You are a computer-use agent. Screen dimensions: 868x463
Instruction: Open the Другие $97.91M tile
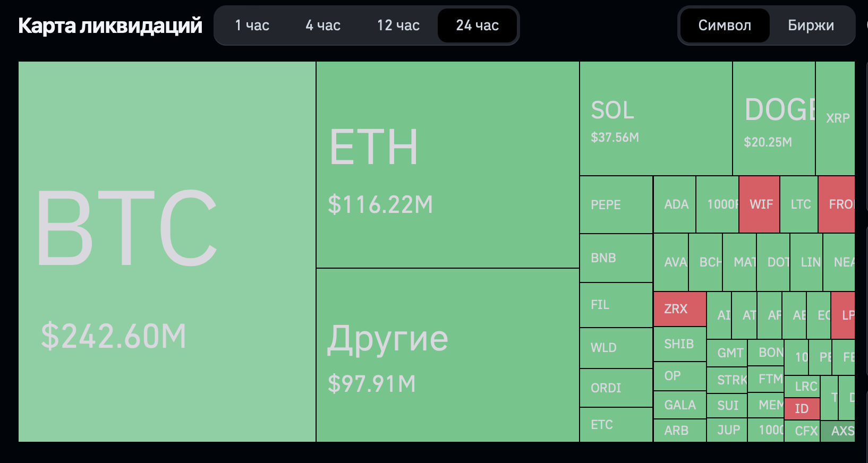tap(448, 355)
